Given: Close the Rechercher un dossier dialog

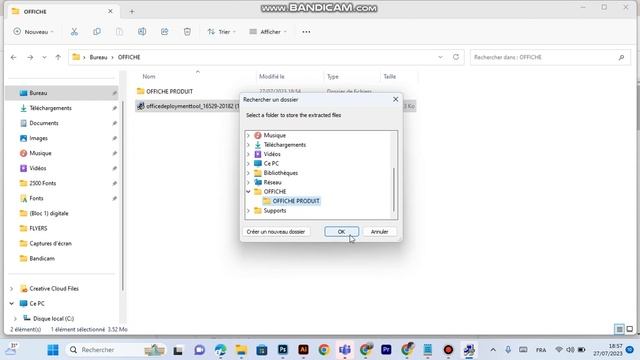Looking at the screenshot, I should point(395,100).
